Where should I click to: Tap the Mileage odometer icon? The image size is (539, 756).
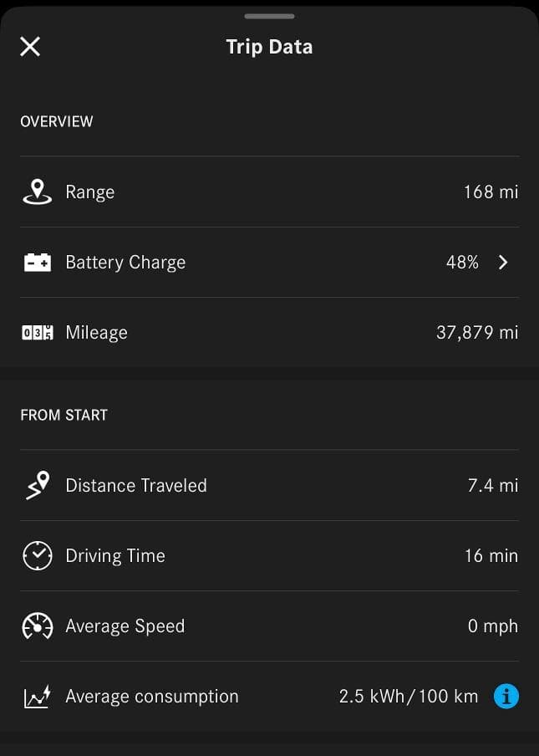click(x=38, y=333)
